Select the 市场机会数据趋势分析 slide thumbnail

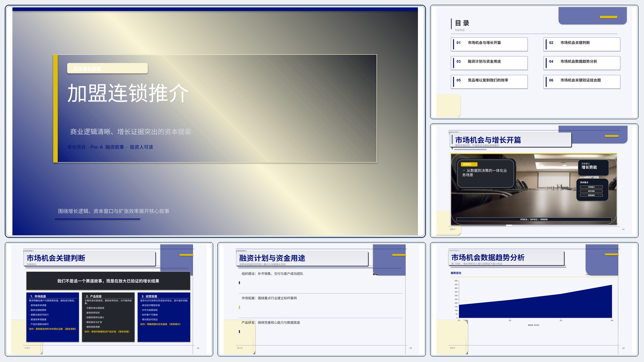[x=534, y=299]
